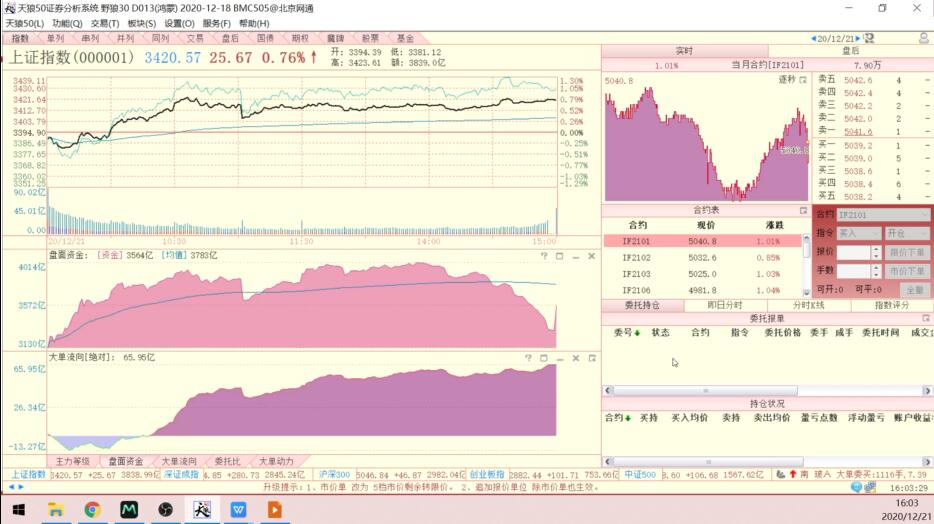Screen dimensions: 934x524
Task: Switch to 分时K线 tab
Action: [x=808, y=305]
